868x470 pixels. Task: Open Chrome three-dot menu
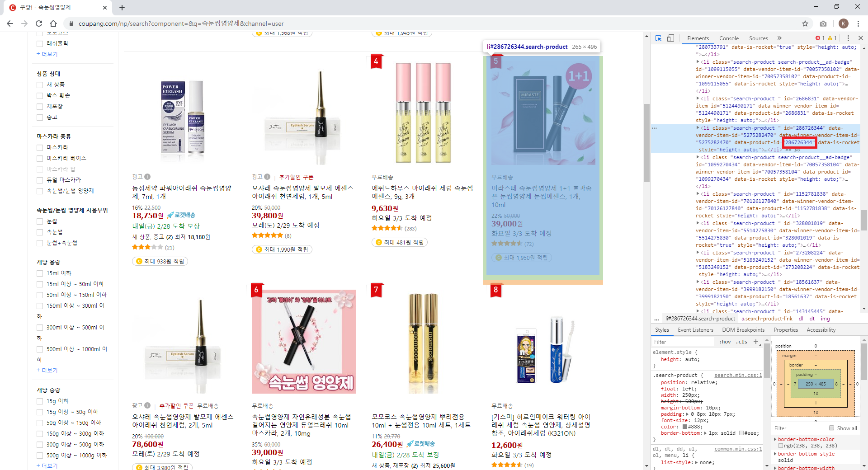pos(858,23)
